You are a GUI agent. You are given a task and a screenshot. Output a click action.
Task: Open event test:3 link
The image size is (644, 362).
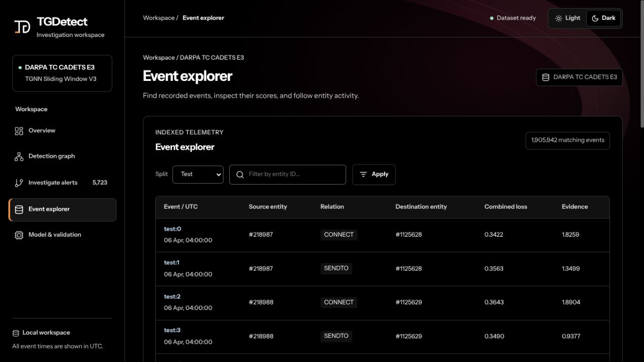coord(172,331)
